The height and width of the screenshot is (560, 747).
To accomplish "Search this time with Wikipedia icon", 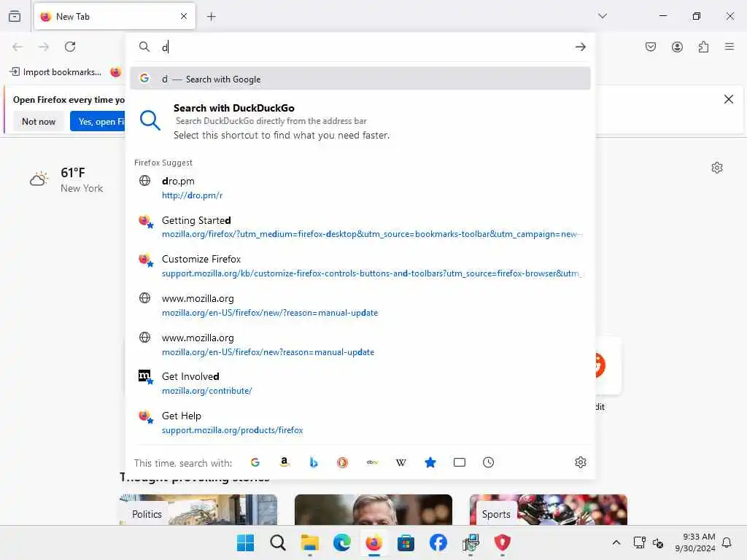I will point(401,462).
